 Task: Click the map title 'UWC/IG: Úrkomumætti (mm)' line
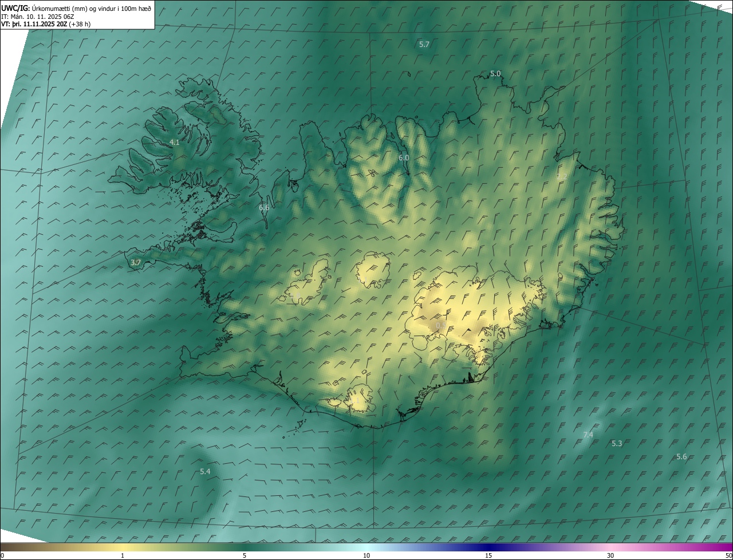click(x=76, y=8)
